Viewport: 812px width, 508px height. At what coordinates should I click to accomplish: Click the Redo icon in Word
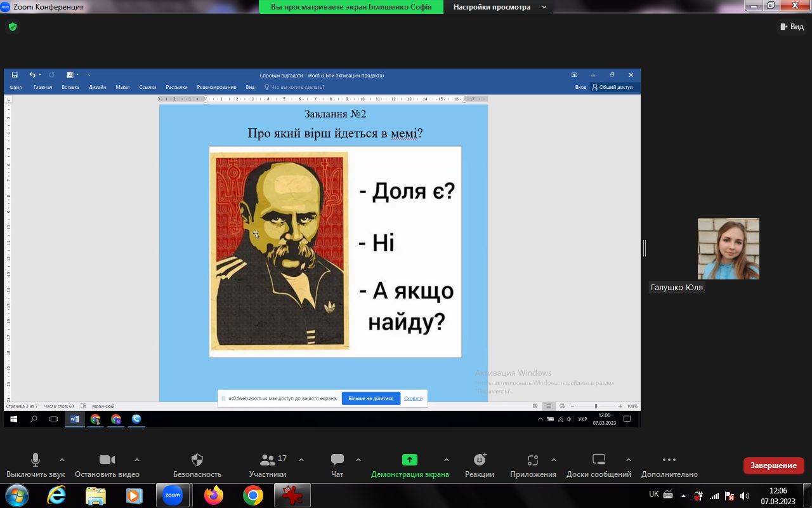coord(52,75)
